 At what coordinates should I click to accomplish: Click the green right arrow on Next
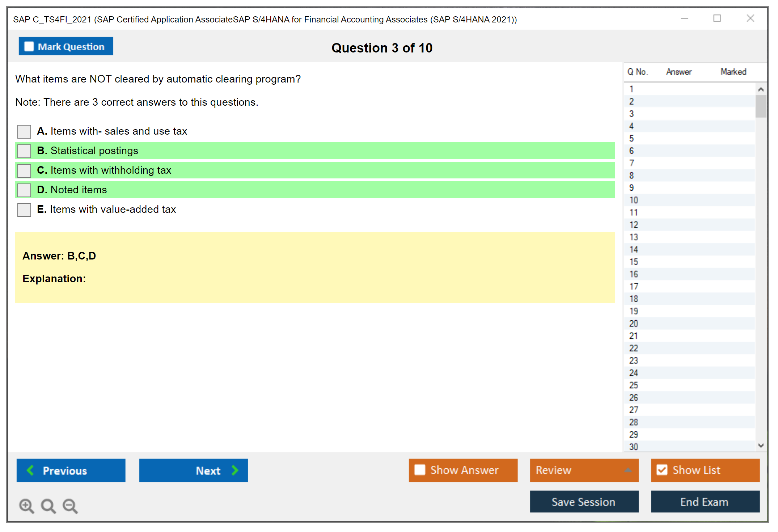(x=235, y=470)
